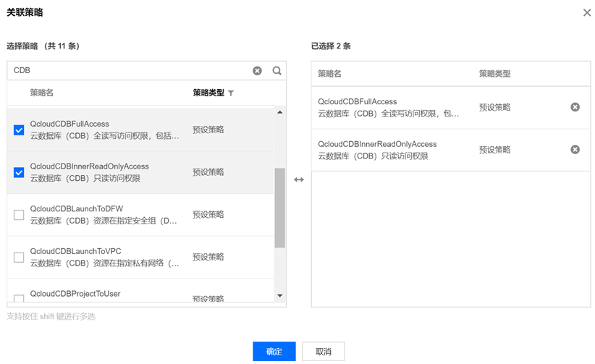Click QcloudCDBProjectToUser policy name

75,294
